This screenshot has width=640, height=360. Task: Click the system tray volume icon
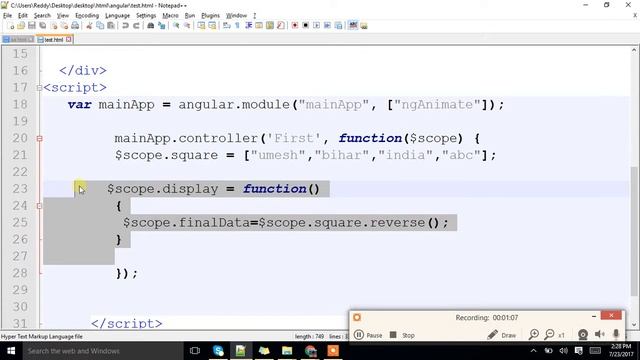564,351
